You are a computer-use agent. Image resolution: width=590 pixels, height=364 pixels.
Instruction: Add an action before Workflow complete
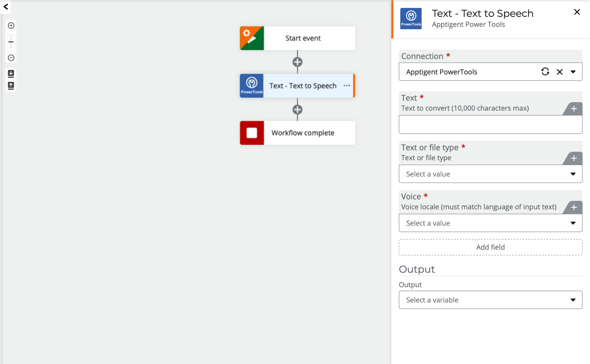tap(297, 109)
